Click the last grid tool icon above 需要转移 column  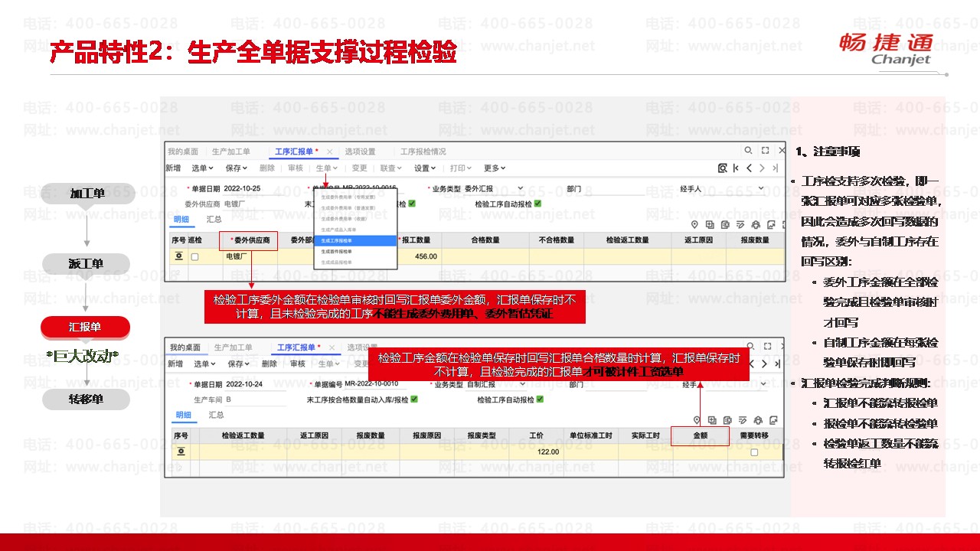tap(773, 420)
